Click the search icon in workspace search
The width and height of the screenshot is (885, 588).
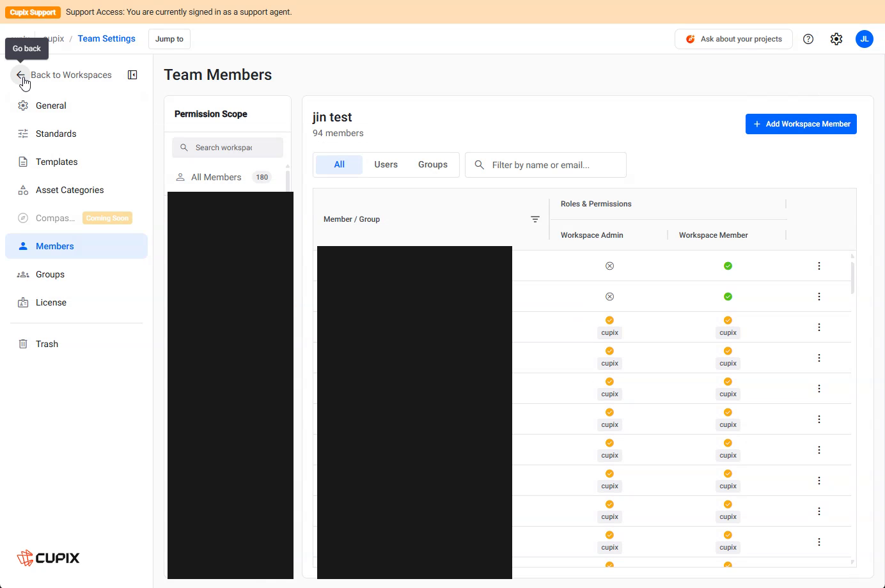click(184, 148)
